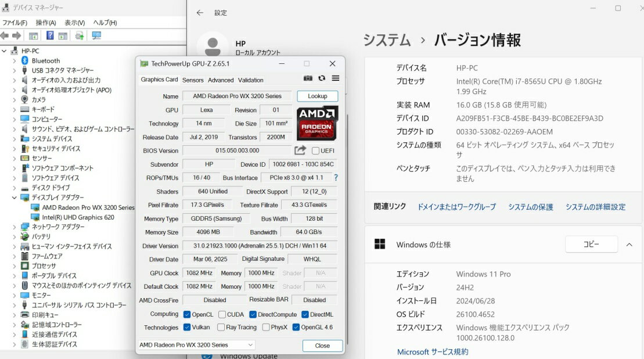Open the GPU-Z hamburger menu
The image size is (644, 359).
click(336, 78)
